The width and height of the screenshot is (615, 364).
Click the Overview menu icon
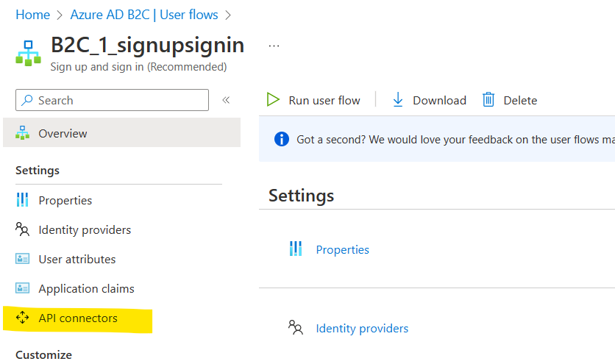coord(22,133)
